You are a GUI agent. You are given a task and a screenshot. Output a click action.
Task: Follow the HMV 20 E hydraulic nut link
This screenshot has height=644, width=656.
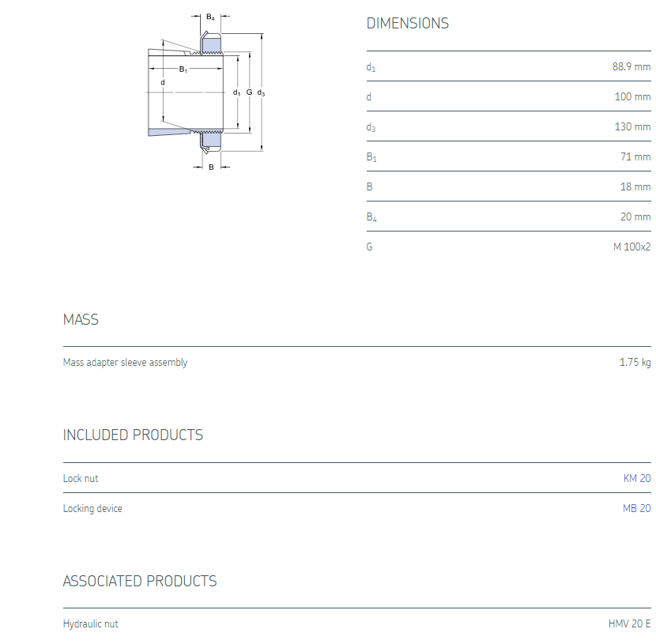629,623
